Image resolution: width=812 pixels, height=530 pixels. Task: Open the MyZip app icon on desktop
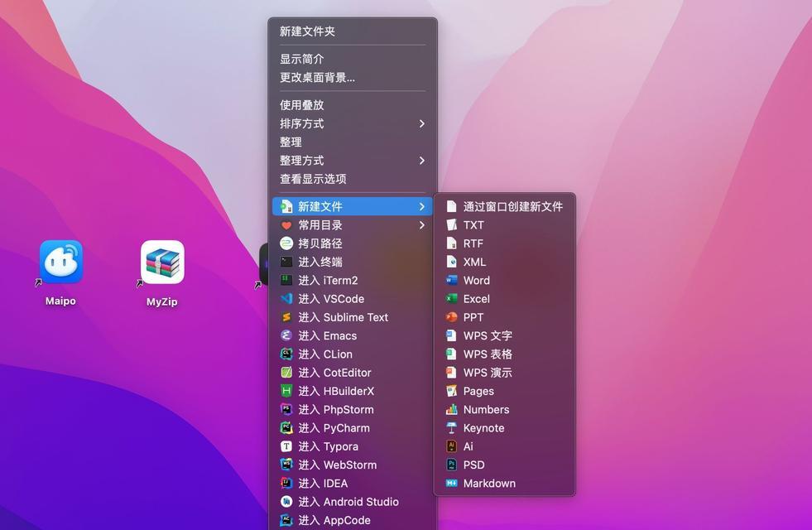[x=162, y=263]
